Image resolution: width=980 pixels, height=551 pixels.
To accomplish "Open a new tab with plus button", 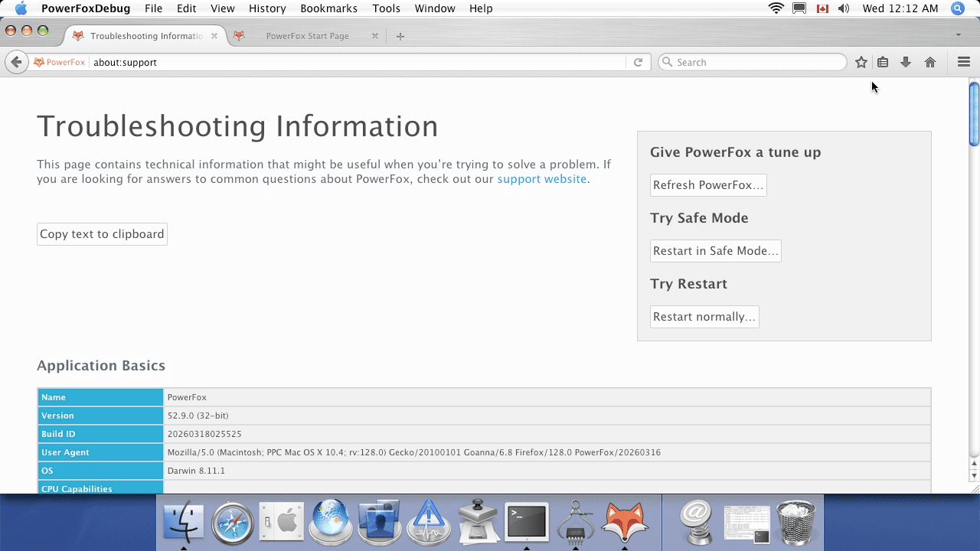I will 400,36.
